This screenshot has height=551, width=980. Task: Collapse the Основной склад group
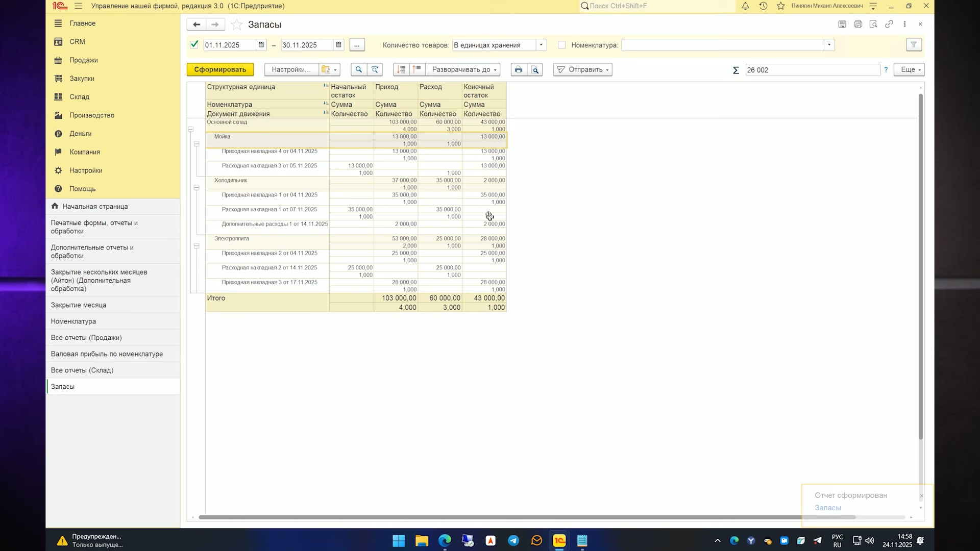point(191,130)
